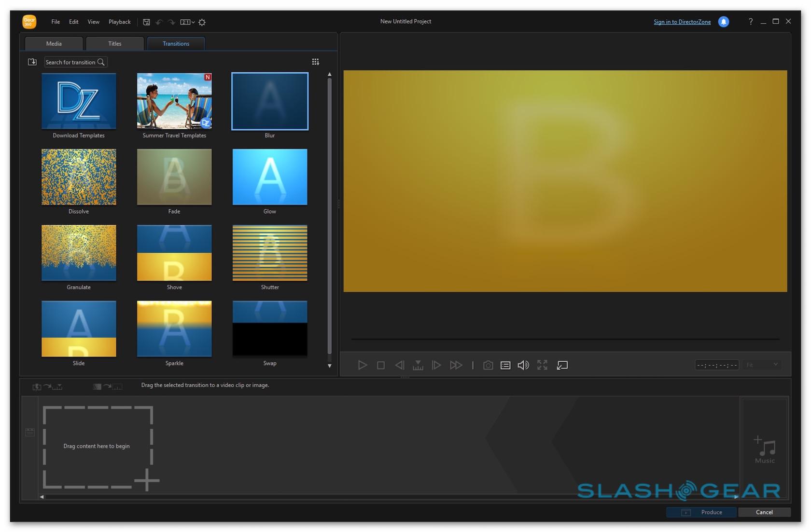Open the preferences gear icon
This screenshot has width=811, height=532.
pyautogui.click(x=202, y=22)
